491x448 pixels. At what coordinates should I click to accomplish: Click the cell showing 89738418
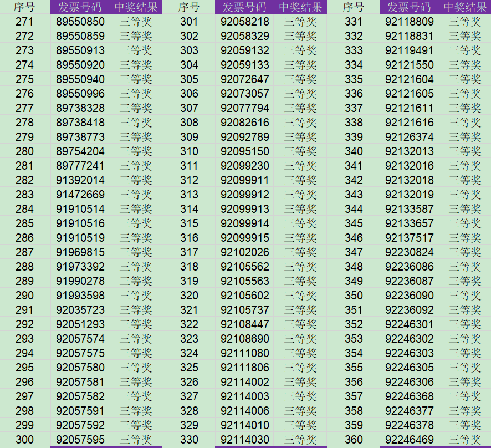click(x=80, y=123)
